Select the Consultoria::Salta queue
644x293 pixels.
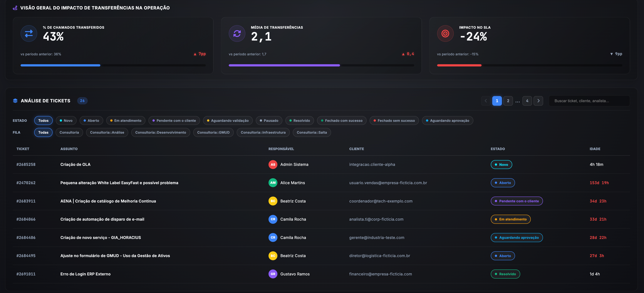click(312, 133)
